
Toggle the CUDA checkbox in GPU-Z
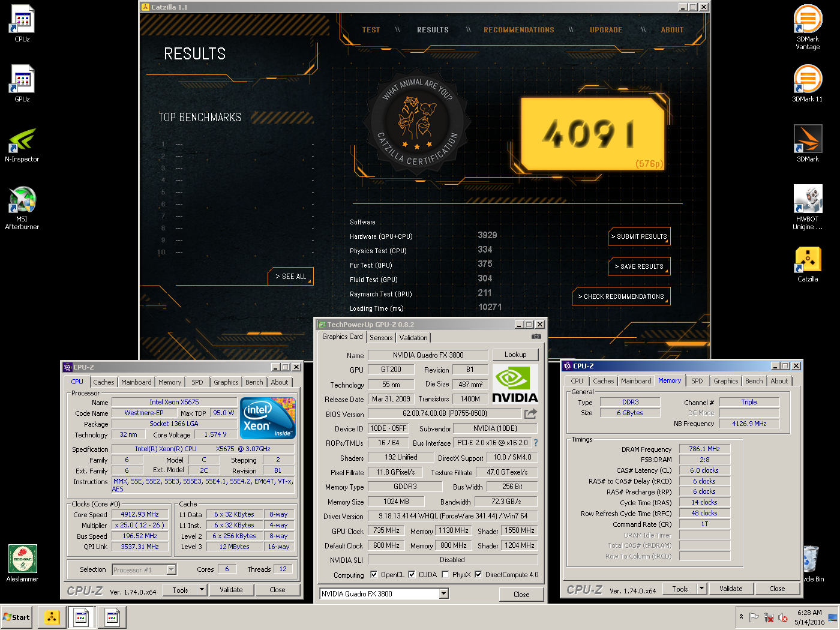point(412,575)
